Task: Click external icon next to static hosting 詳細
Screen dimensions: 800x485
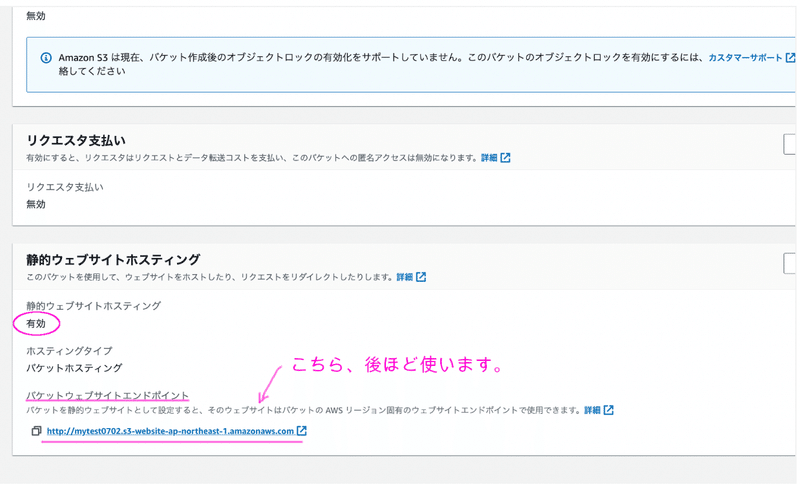Action: click(421, 277)
